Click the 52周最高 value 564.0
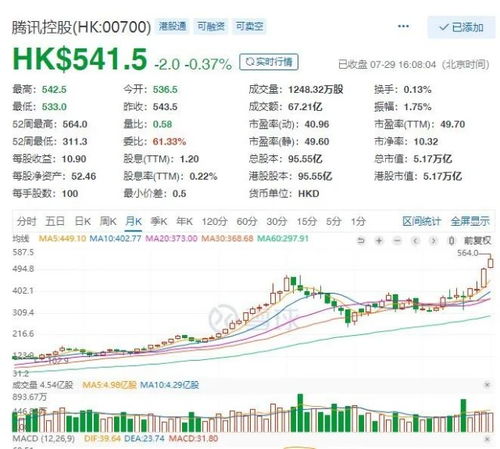Viewport: 500px width, 449px height. (75, 124)
